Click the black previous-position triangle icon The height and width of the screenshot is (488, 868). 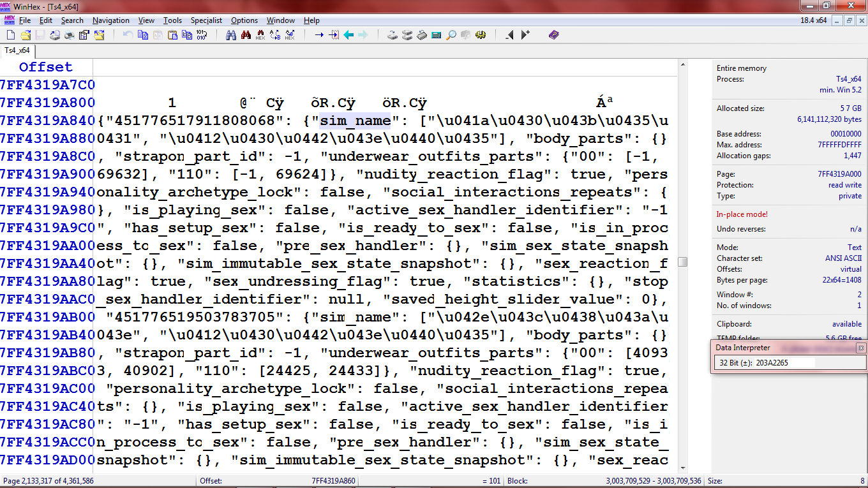pyautogui.click(x=510, y=35)
